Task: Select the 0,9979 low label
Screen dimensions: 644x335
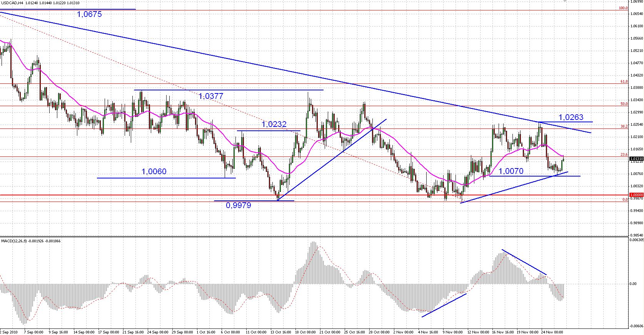Action: pos(238,205)
